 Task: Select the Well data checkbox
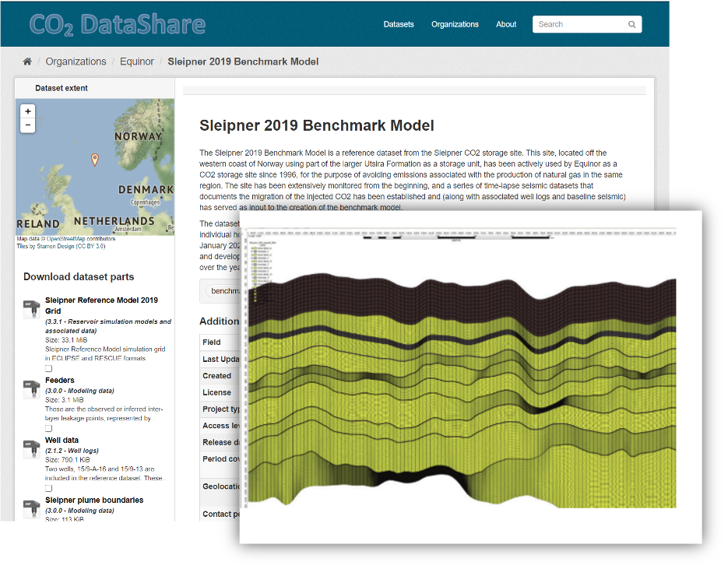pyautogui.click(x=48, y=488)
